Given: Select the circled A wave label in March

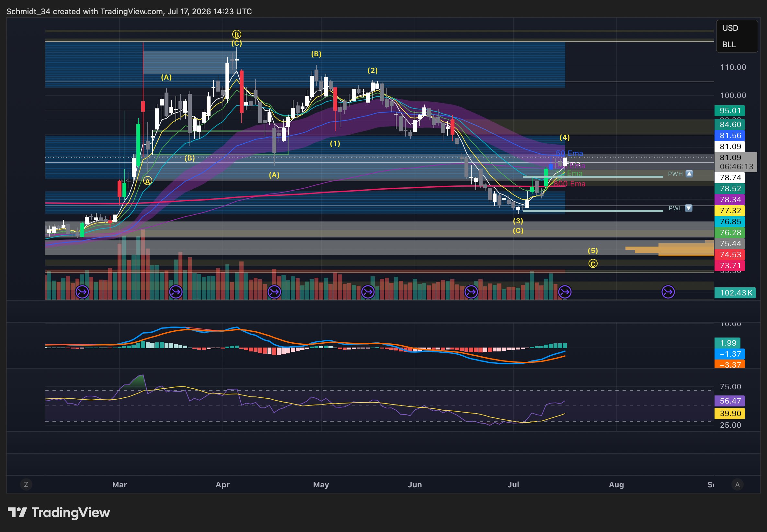Looking at the screenshot, I should point(147,181).
